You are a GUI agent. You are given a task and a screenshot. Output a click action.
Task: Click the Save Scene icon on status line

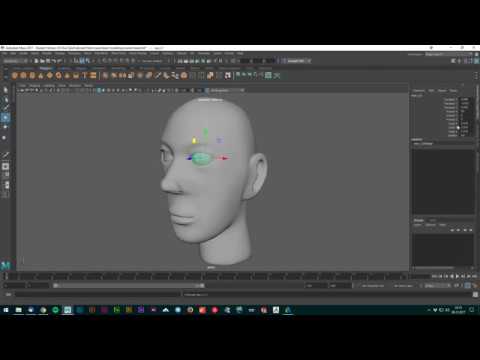coord(48,61)
